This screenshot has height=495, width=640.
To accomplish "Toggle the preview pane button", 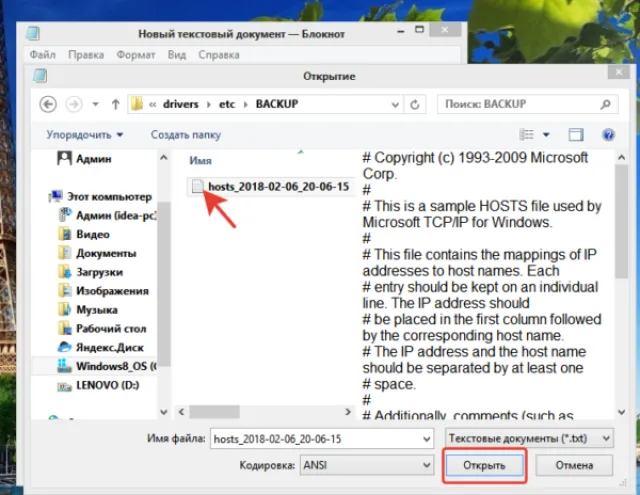I will point(576,135).
